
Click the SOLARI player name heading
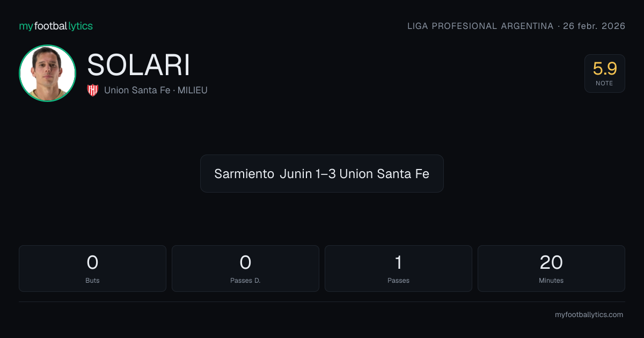(138, 65)
